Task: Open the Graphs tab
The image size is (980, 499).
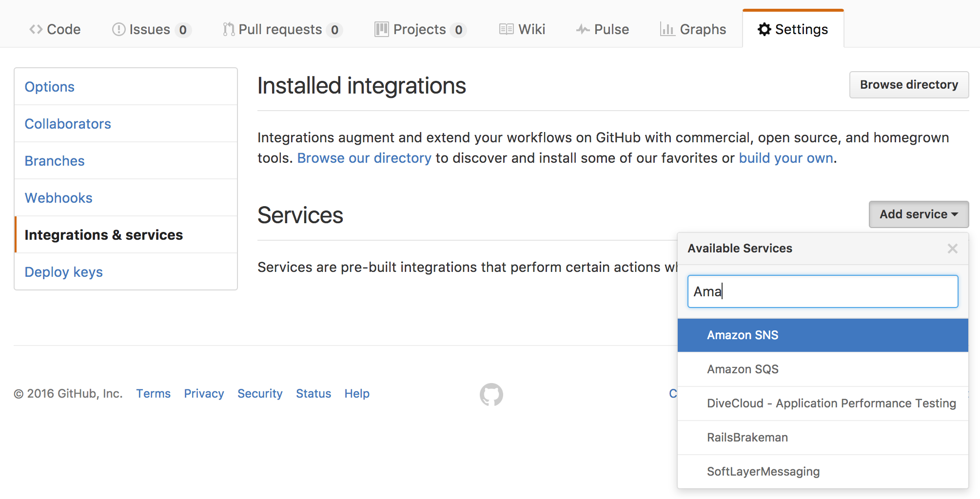Action: tap(693, 29)
